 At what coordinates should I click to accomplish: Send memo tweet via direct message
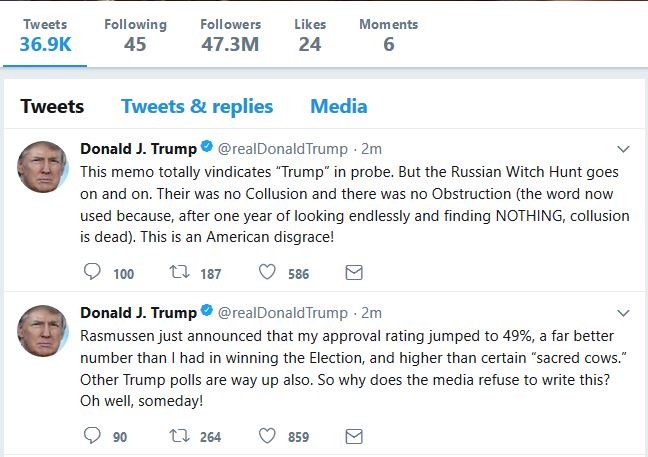coord(353,272)
